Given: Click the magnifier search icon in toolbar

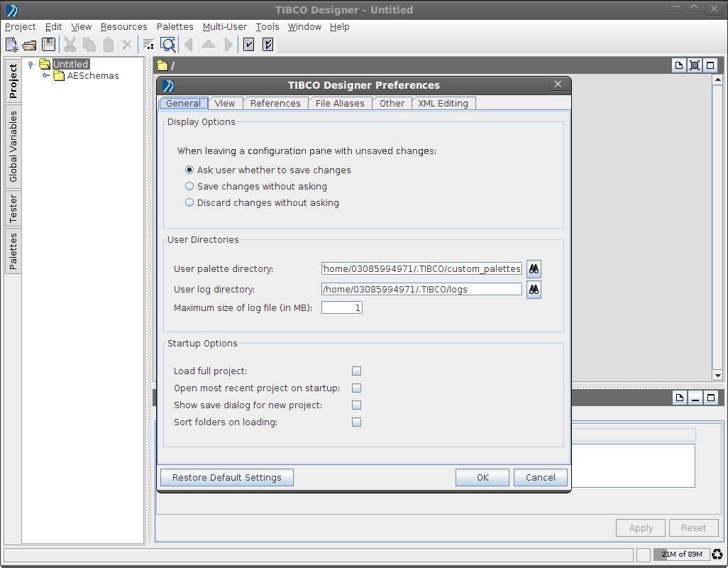Looking at the screenshot, I should 168,45.
